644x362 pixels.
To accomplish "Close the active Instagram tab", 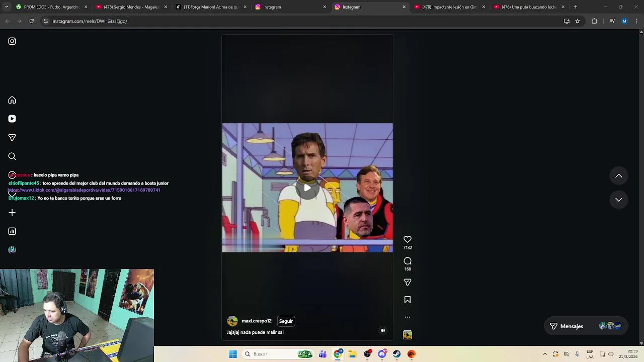I will pos(404,7).
